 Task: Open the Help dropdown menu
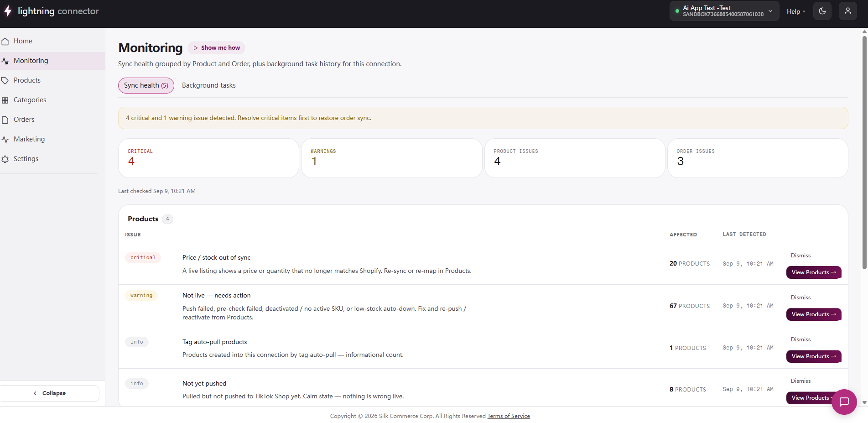click(x=796, y=11)
